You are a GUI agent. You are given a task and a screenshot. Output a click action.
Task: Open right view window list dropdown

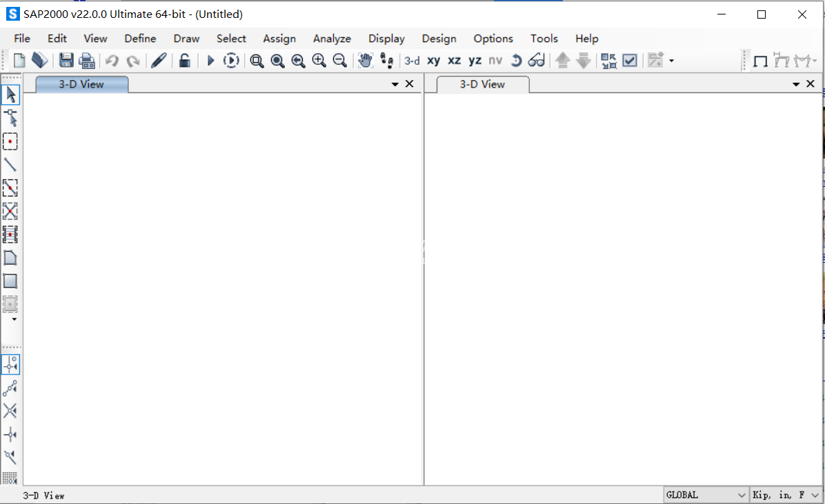click(796, 84)
